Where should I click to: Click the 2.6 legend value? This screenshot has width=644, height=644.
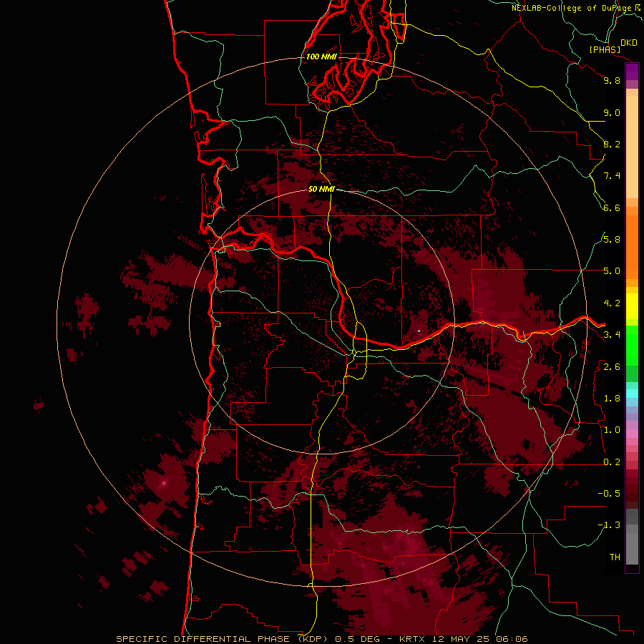coord(612,367)
